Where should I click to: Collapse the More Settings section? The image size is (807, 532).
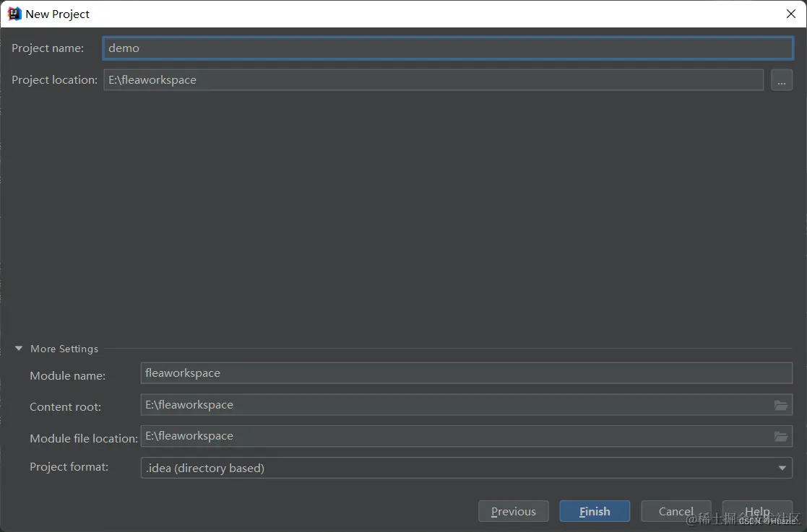[19, 349]
